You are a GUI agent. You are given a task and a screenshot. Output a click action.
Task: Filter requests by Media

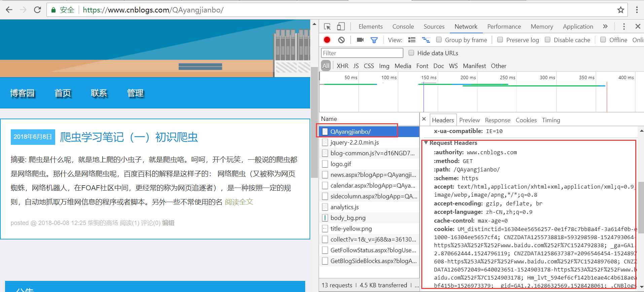(x=403, y=66)
